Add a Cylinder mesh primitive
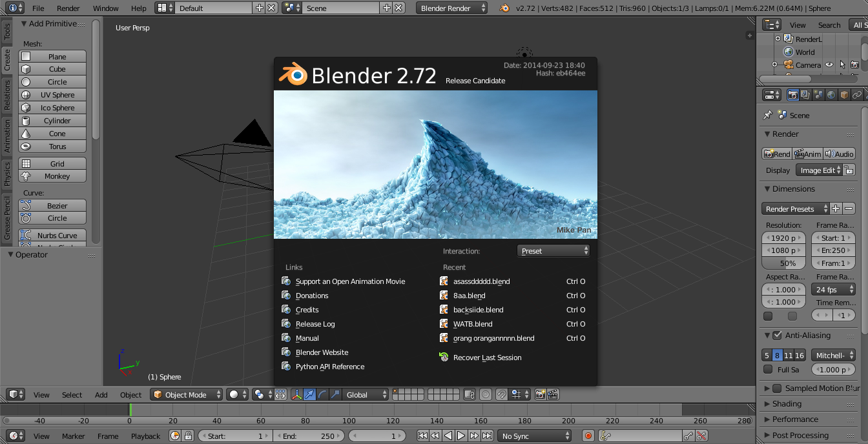This screenshot has height=444, width=868. coord(52,121)
